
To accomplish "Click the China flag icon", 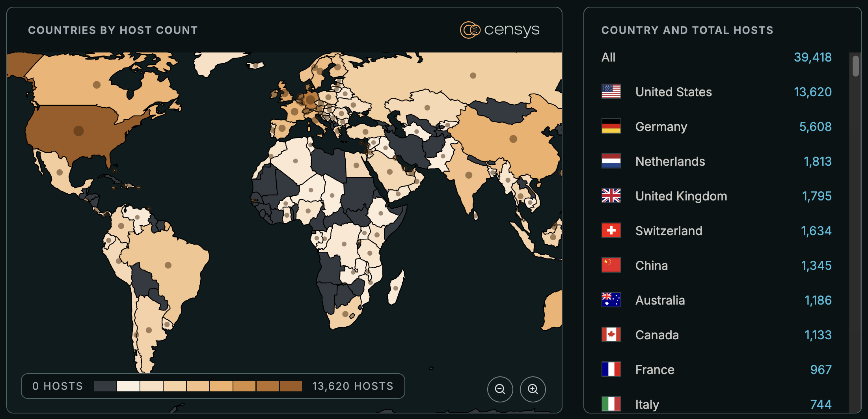I will (x=611, y=265).
